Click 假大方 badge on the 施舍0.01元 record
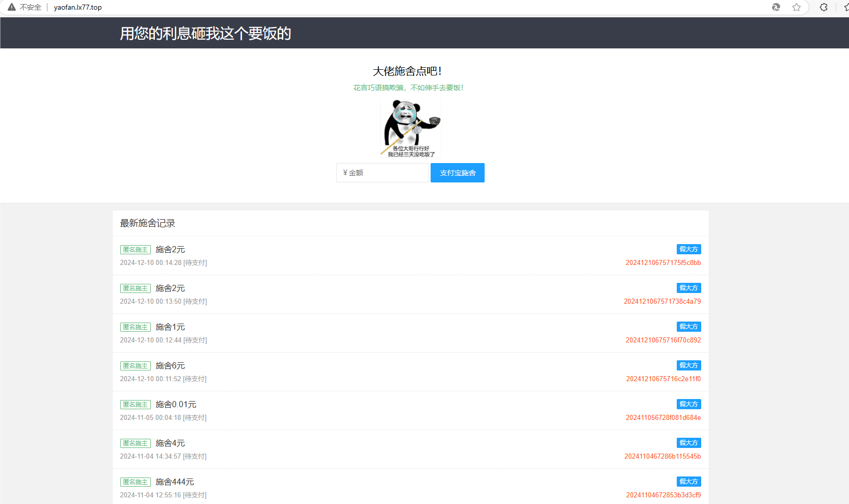This screenshot has height=504, width=849. [x=689, y=404]
